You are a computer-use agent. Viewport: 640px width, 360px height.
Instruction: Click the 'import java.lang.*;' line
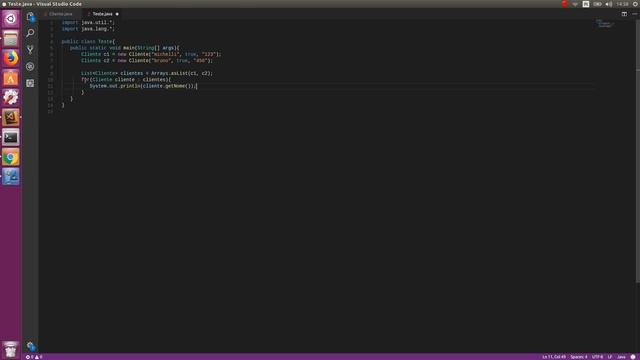point(88,29)
